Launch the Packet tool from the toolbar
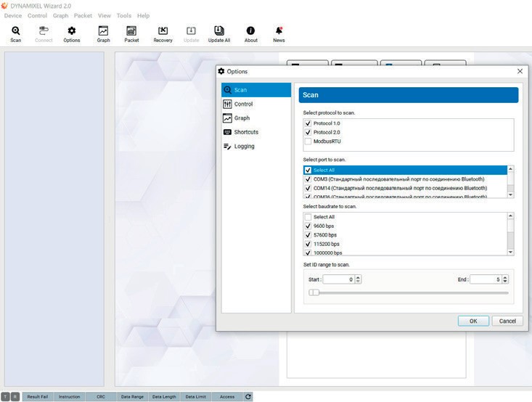This screenshot has width=532, height=402. 131,33
